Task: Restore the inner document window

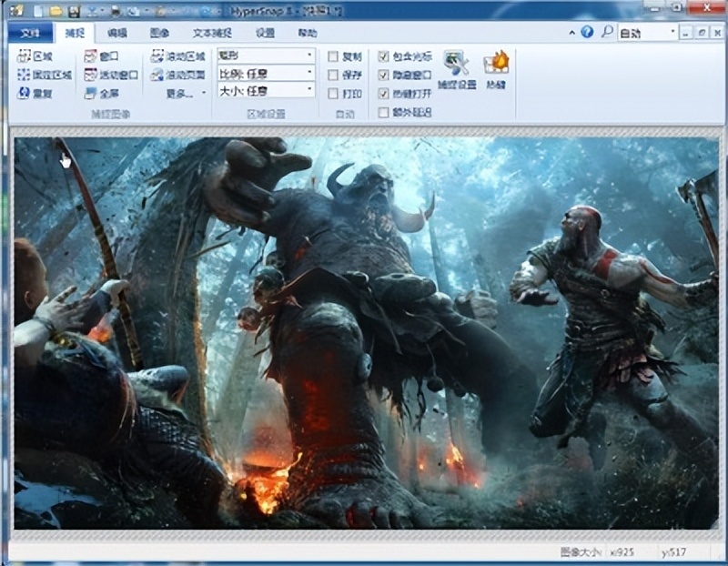Action: [x=702, y=32]
